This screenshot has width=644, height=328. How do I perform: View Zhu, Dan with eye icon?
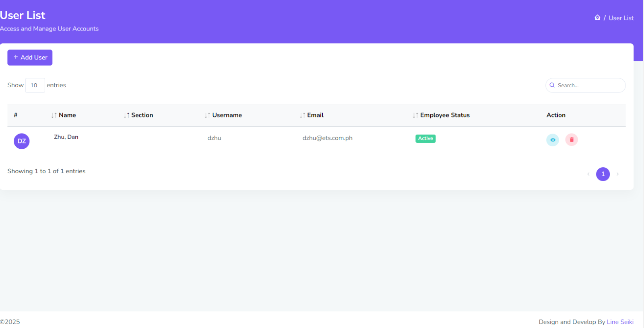click(553, 140)
